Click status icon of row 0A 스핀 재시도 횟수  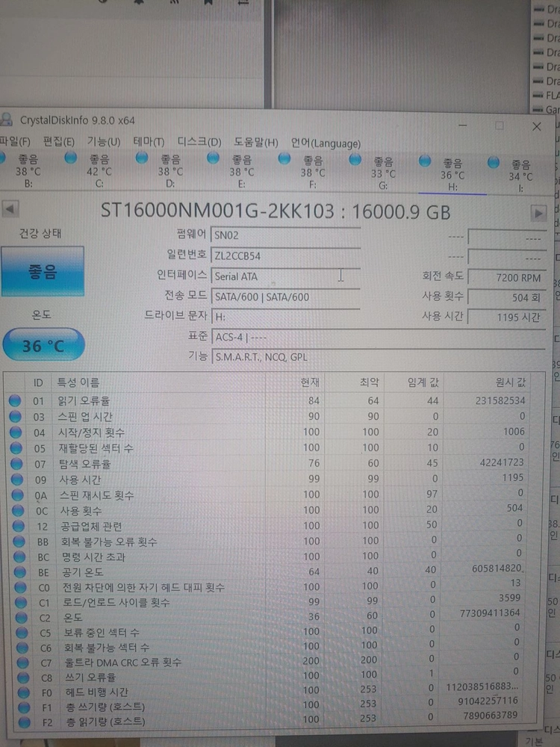pos(18,495)
